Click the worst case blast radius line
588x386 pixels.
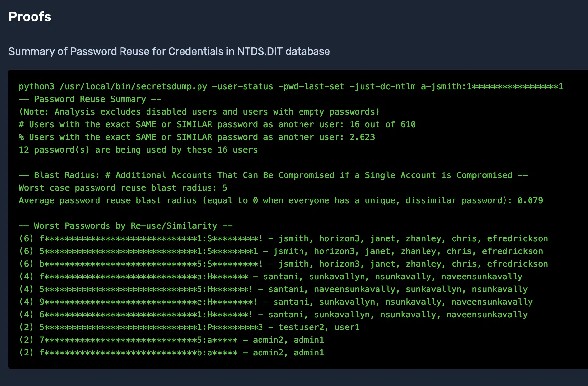click(123, 188)
